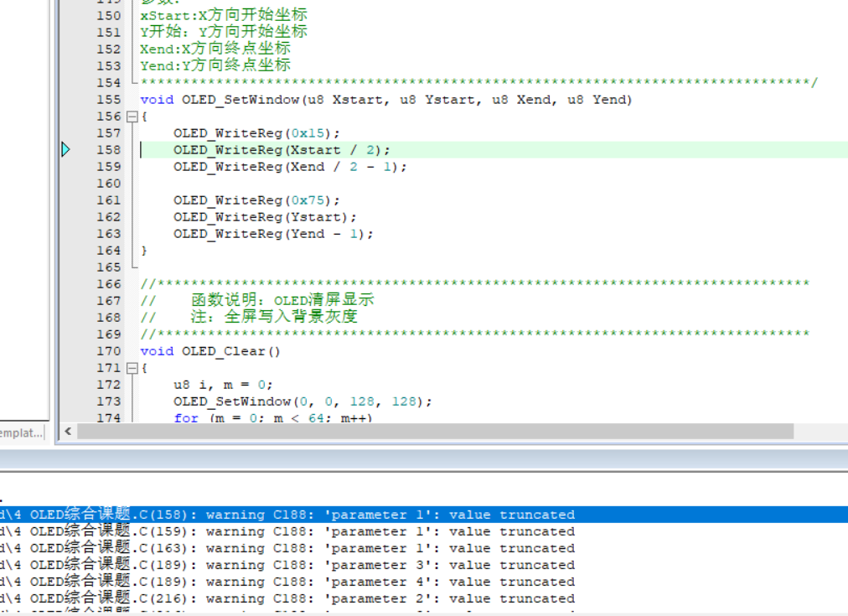This screenshot has width=848, height=616.
Task: Click the OLED_SetWindow(0, 0, 128, 128) call
Action: click(302, 401)
